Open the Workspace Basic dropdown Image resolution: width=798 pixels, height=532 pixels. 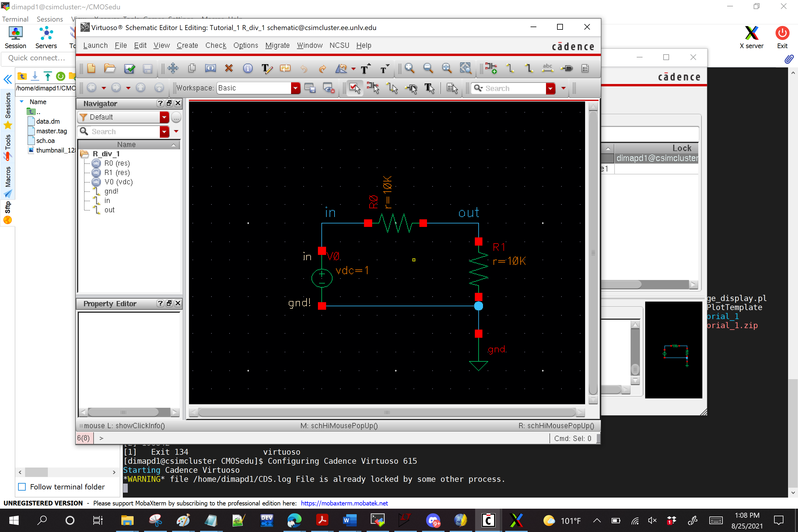pyautogui.click(x=295, y=88)
